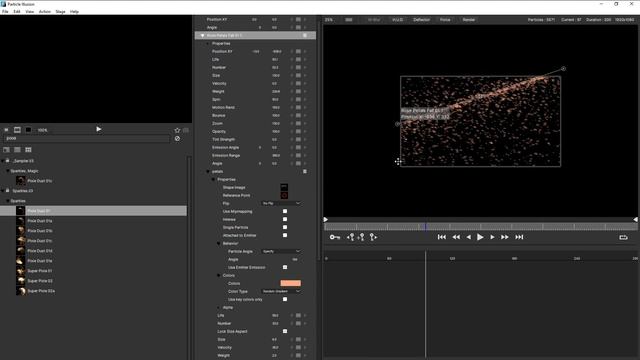The image size is (640, 360).
Task: Open the Help menu
Action: tap(74, 11)
